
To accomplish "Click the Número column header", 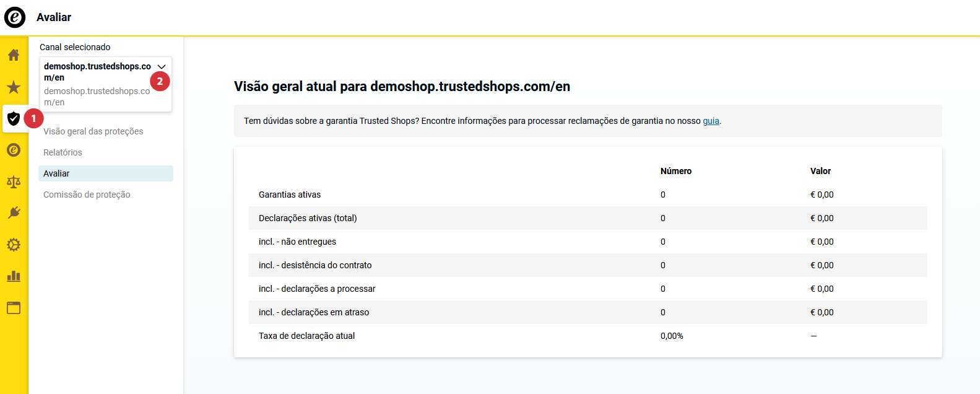I will (x=676, y=171).
